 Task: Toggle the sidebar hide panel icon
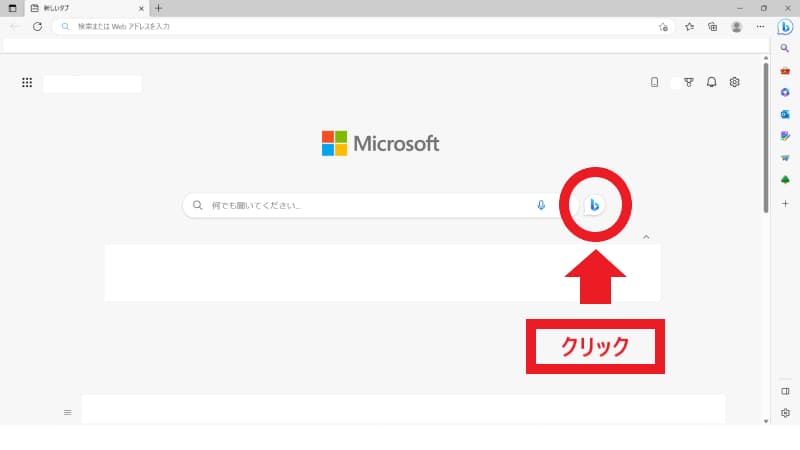pyautogui.click(x=785, y=391)
